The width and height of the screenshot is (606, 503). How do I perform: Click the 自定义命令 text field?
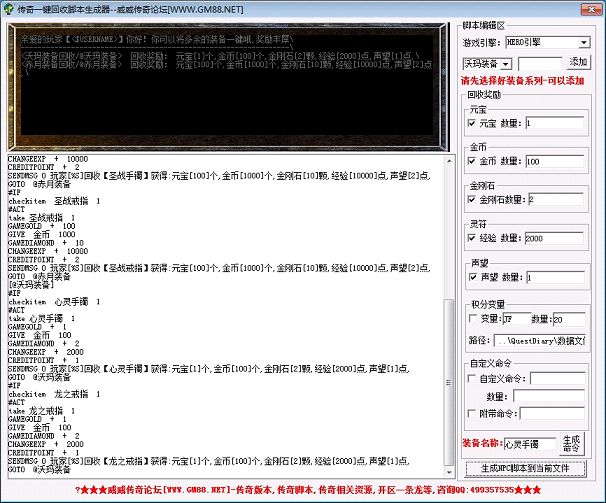pos(557,379)
